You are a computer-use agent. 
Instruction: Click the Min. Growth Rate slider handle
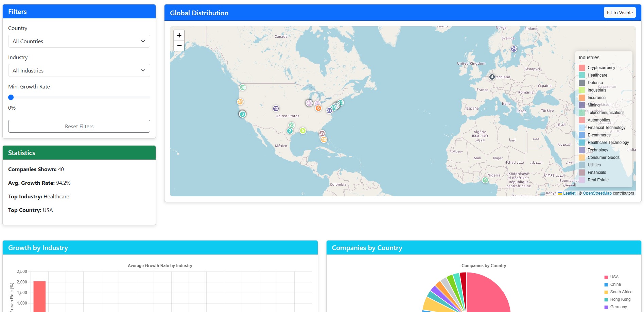(x=11, y=97)
